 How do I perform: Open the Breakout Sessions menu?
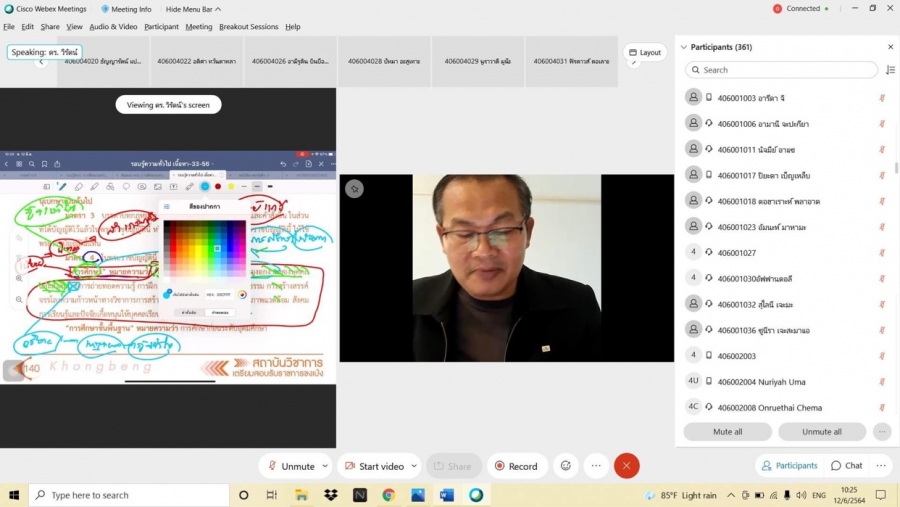tap(249, 27)
